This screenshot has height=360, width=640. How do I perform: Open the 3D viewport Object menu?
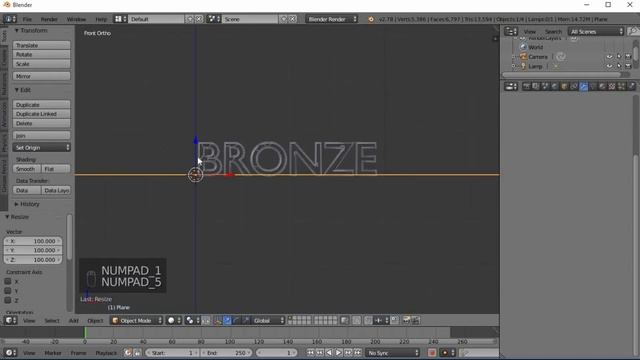[x=95, y=321]
